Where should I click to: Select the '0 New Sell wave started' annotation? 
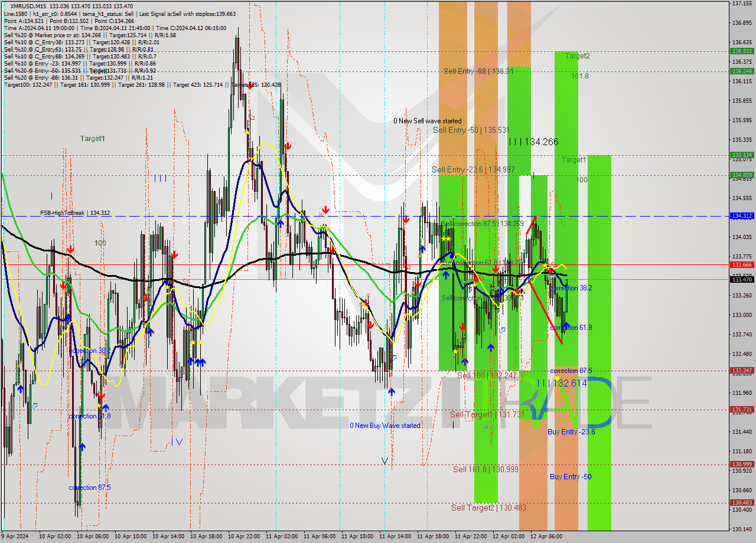pyautogui.click(x=428, y=121)
